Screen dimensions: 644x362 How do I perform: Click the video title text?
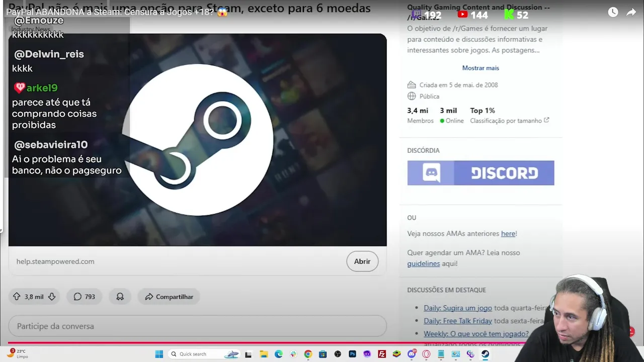click(117, 12)
